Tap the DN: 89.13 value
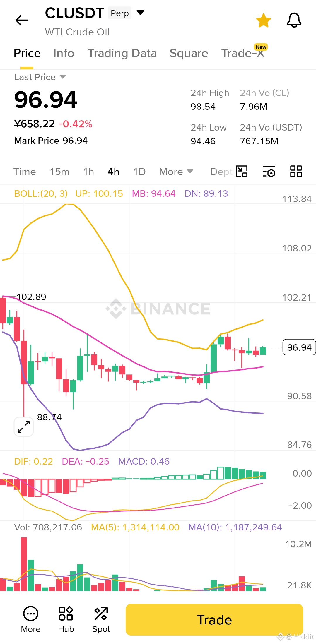 point(206,193)
